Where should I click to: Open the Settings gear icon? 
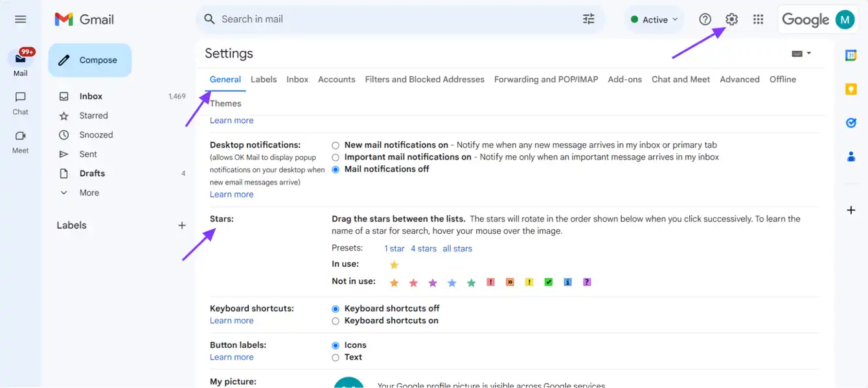[x=731, y=19]
